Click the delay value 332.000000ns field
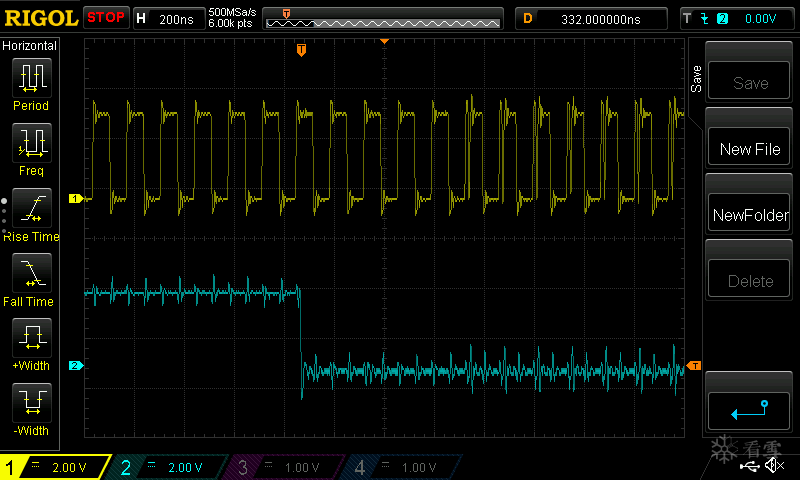800x480 pixels. [591, 19]
